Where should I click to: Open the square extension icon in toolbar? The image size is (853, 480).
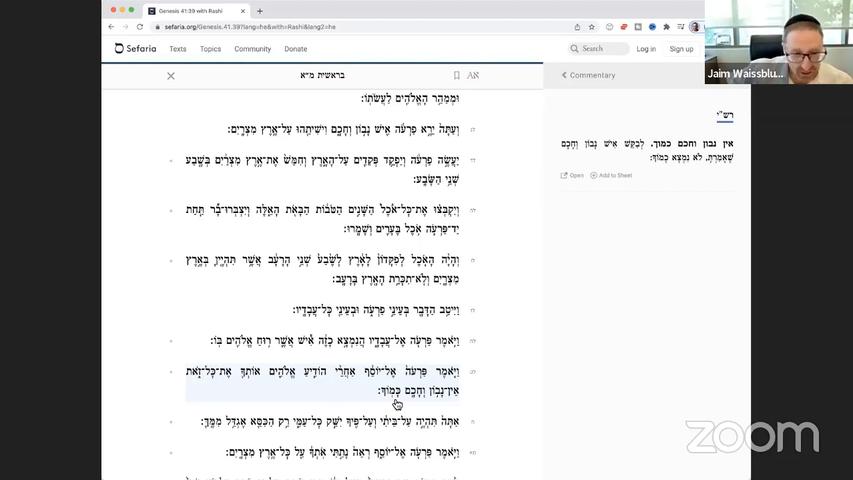coord(638,27)
